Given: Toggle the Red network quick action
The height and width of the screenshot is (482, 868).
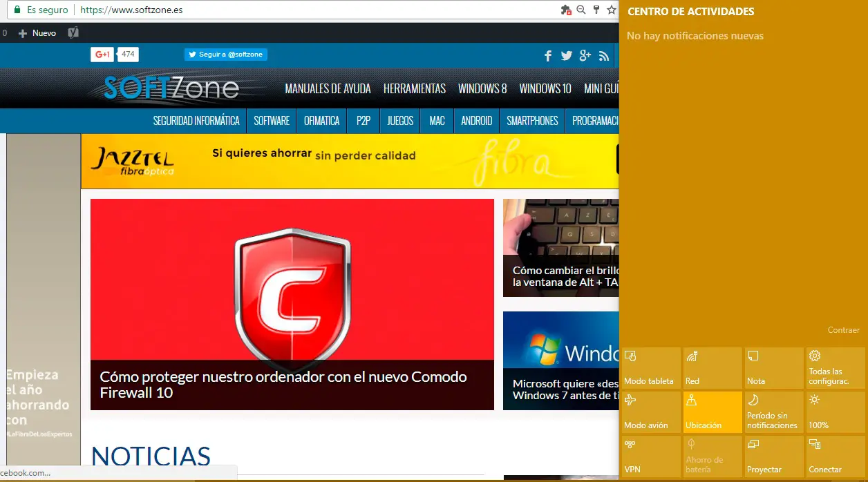Looking at the screenshot, I should coord(712,368).
